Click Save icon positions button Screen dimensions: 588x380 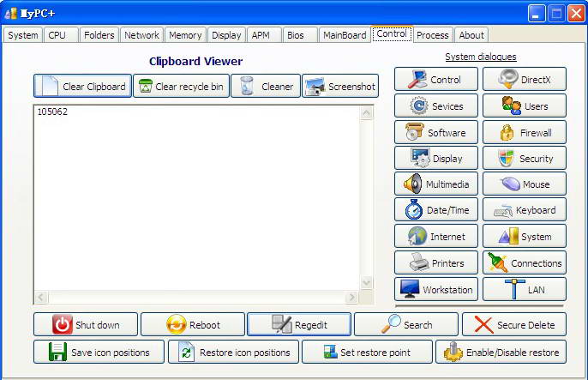99,352
